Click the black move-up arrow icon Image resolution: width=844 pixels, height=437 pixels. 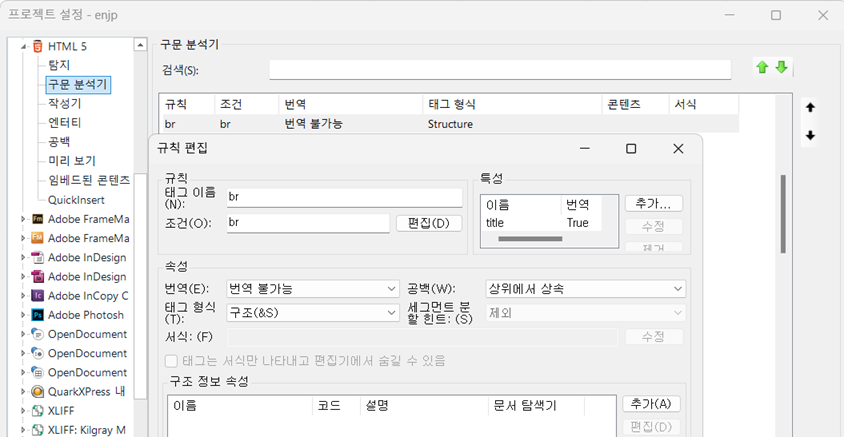(x=810, y=107)
